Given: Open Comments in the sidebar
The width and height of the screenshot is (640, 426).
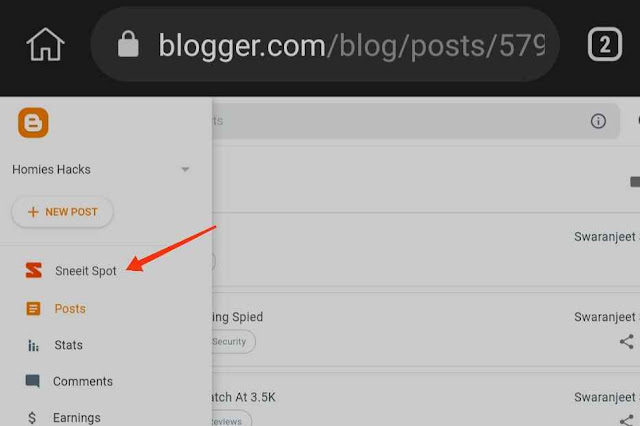Looking at the screenshot, I should click(x=83, y=381).
